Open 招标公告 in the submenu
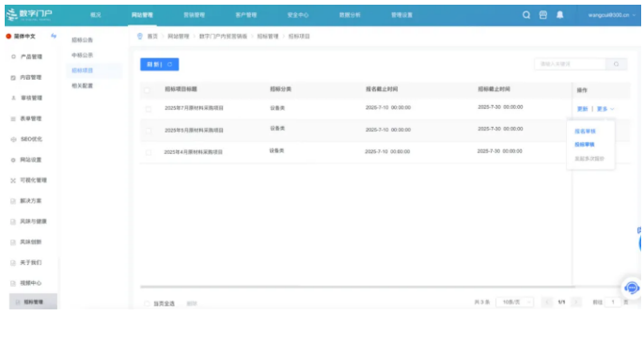The height and width of the screenshot is (342, 644). click(82, 39)
